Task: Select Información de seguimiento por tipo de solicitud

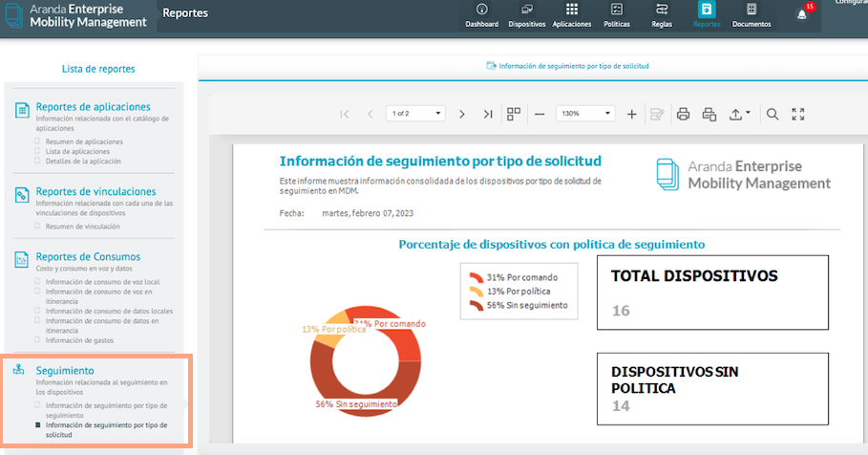Action: click(x=106, y=430)
